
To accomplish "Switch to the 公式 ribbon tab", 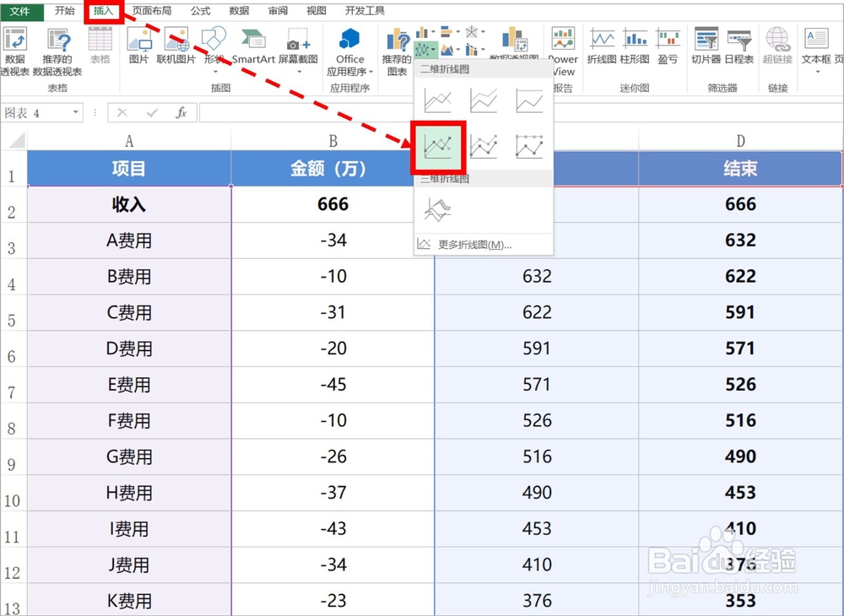I will (x=200, y=10).
